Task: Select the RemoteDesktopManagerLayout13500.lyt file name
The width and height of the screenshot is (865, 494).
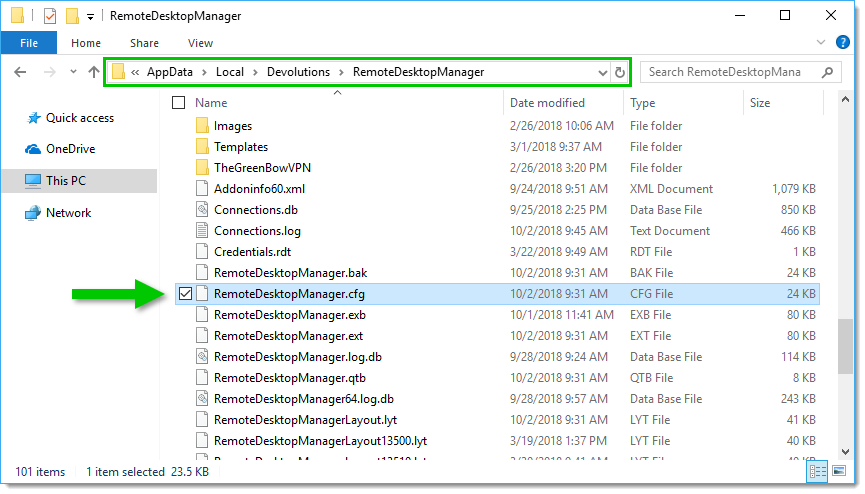Action: [321, 441]
